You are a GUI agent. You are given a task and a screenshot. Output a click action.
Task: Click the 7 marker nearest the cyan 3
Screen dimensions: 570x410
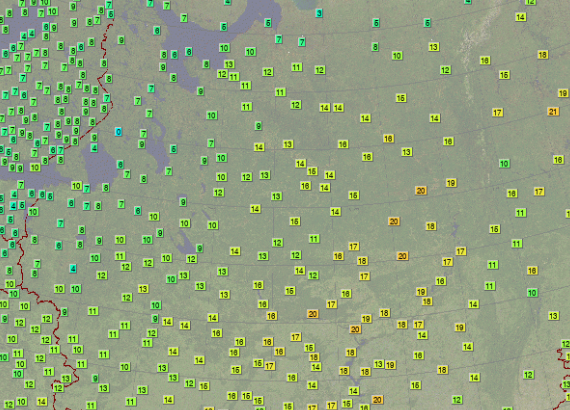coord(301,42)
